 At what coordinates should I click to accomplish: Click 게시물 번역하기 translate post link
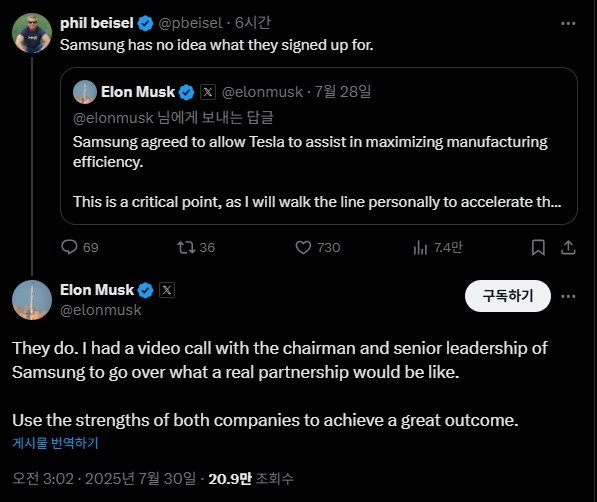(56, 443)
